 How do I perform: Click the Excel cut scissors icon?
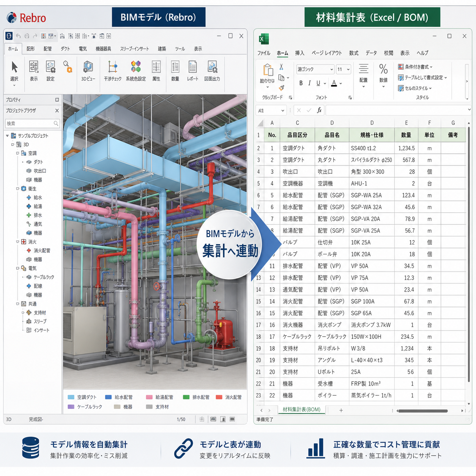[x=281, y=67]
